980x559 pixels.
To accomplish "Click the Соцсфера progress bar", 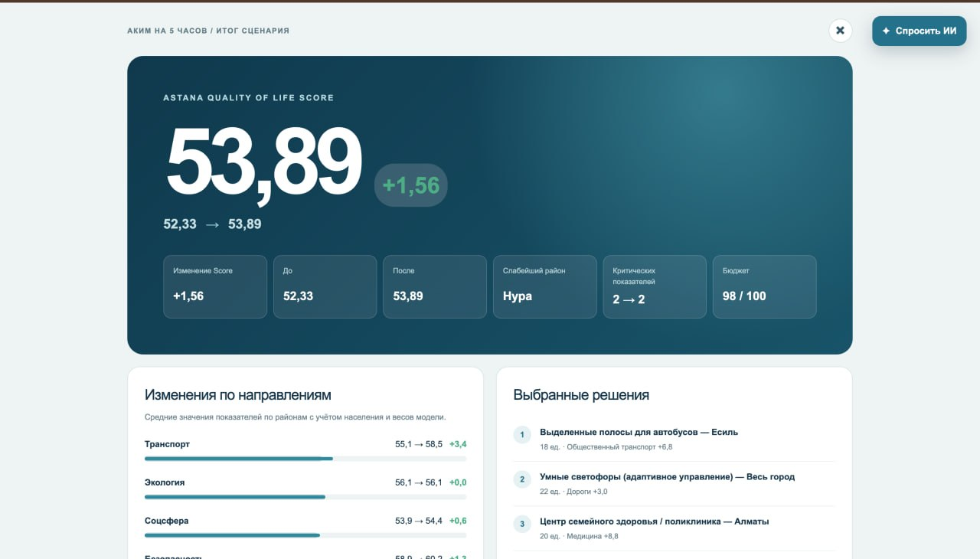I will pos(305,535).
